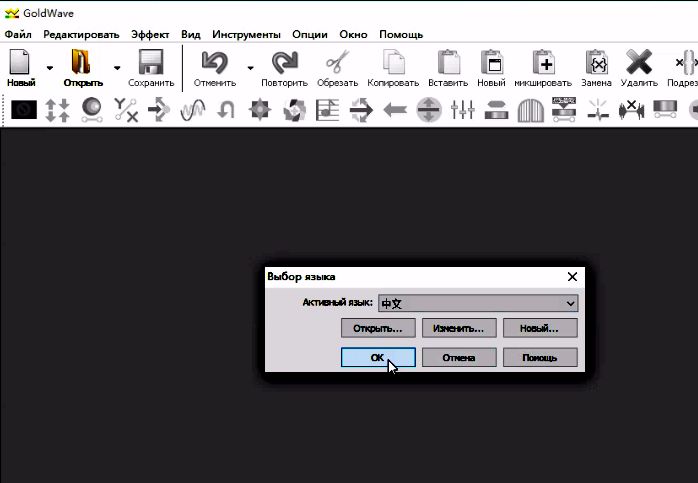Click the Вставить clipboard icon

pyautogui.click(x=448, y=62)
